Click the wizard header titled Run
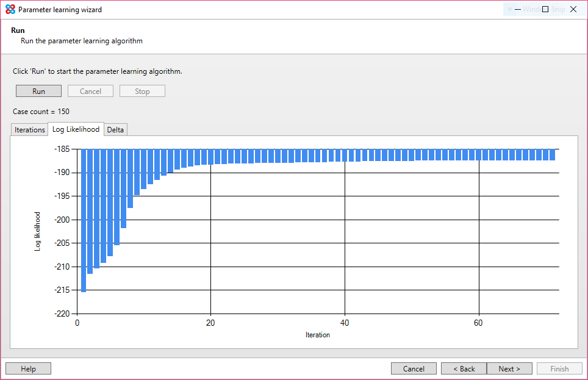Viewport: 588px width, 380px height. (x=18, y=30)
